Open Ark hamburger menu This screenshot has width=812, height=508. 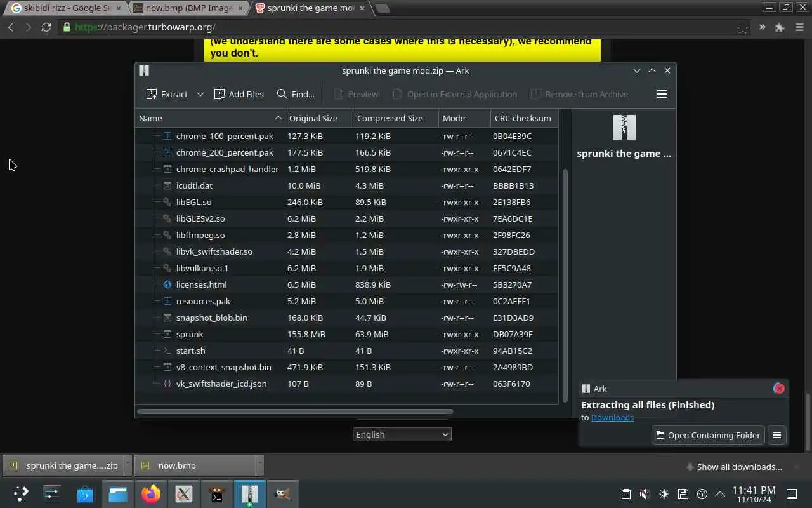661,94
